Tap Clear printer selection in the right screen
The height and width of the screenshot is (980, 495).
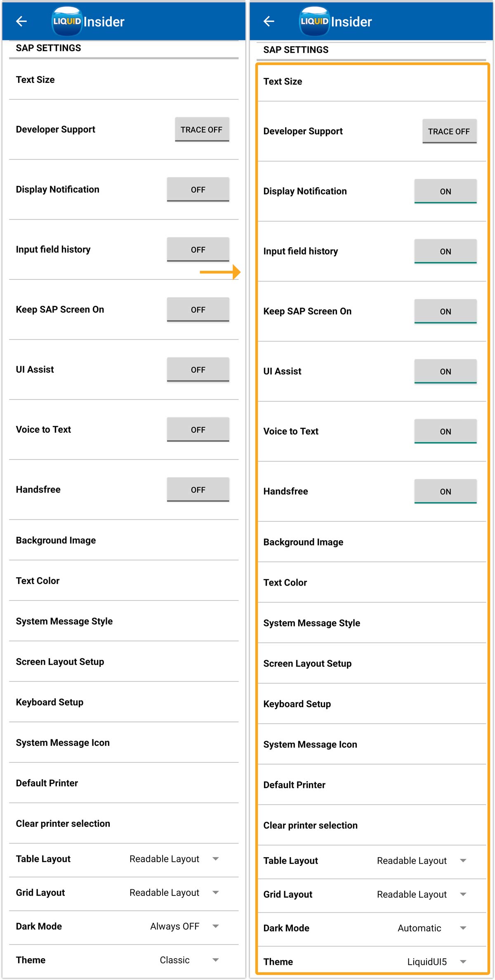310,825
